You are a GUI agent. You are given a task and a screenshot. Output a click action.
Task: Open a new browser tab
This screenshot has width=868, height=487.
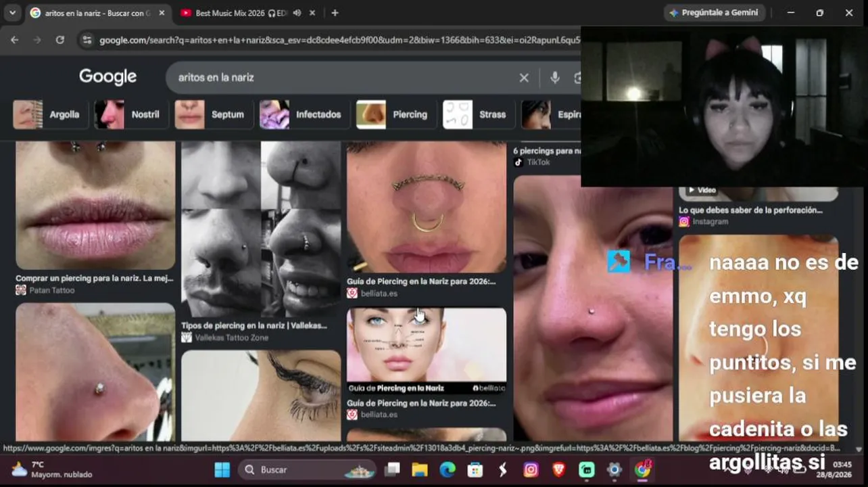point(335,13)
